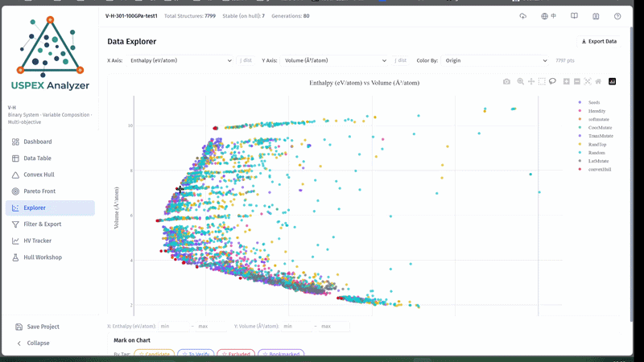The width and height of the screenshot is (644, 362).
Task: Download plot as image camera icon
Action: (506, 82)
